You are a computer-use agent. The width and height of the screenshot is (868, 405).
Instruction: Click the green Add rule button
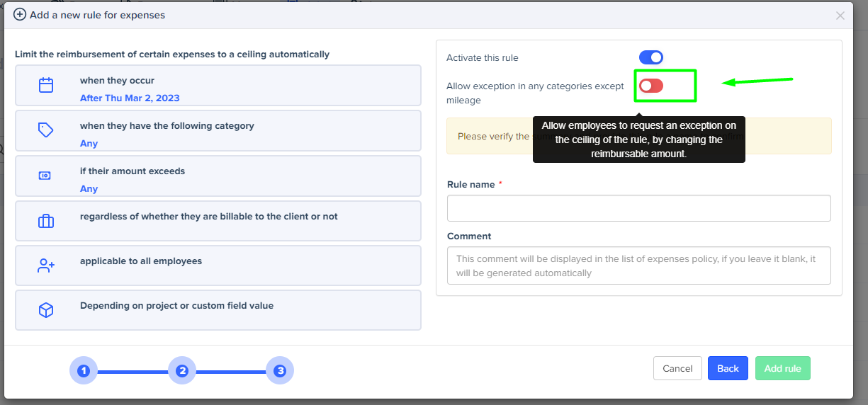(783, 368)
